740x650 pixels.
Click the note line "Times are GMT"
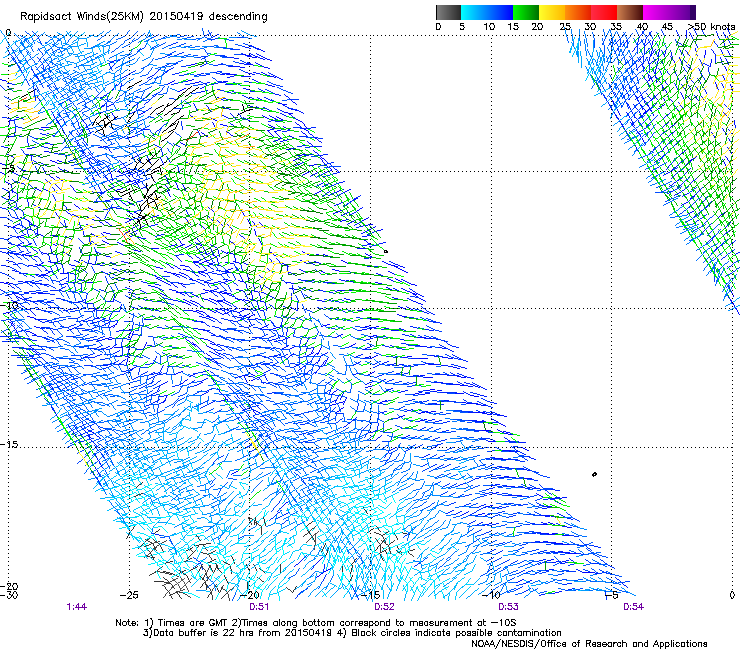tap(194, 623)
